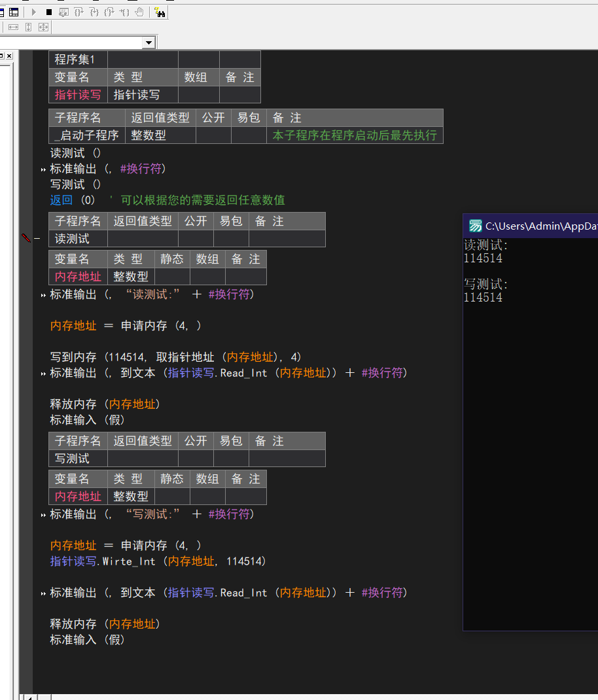Collapse the 读测试 subroutine with the minus marker

pyautogui.click(x=37, y=238)
